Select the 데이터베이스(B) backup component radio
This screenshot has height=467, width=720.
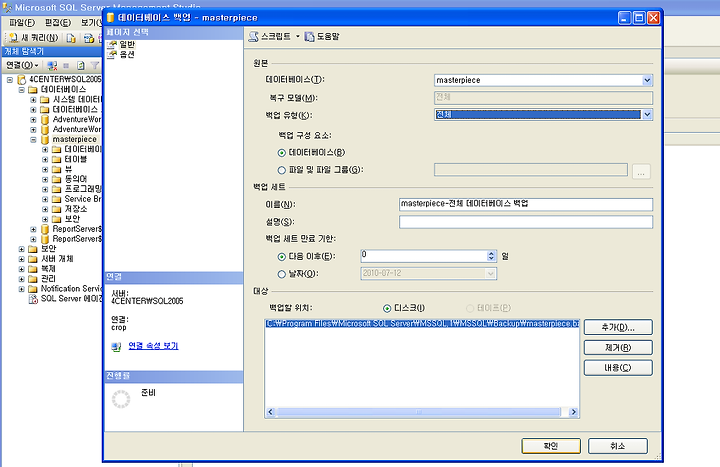tap(281, 152)
